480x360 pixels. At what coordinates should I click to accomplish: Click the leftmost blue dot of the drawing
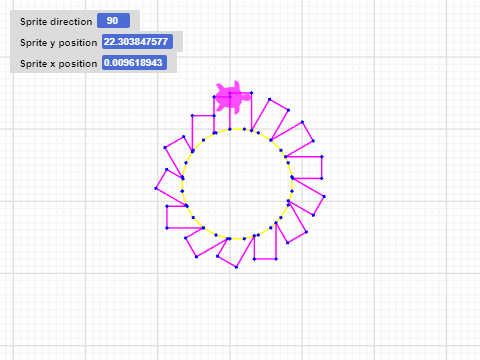click(x=156, y=188)
